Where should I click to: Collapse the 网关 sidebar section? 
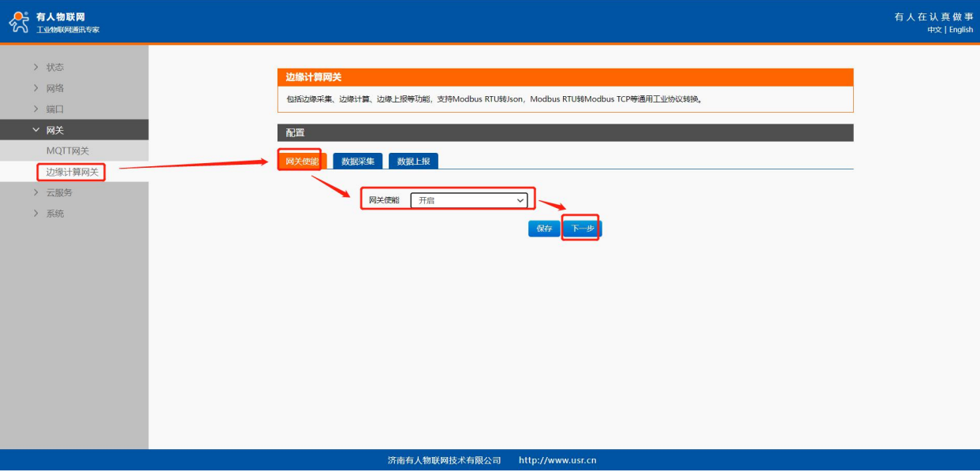click(x=54, y=130)
